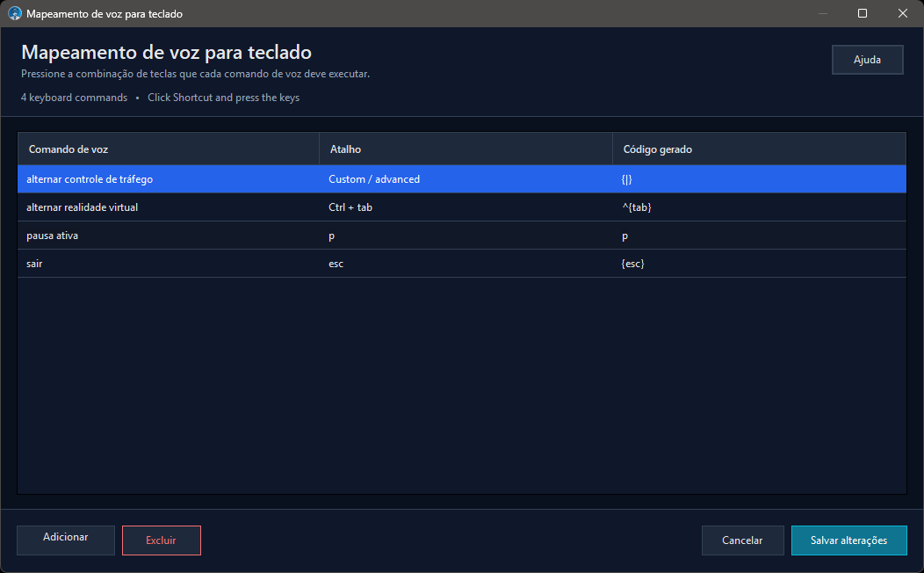This screenshot has height=573, width=924.
Task: Edit the 'esc' shortcut cell
Action: point(466,264)
